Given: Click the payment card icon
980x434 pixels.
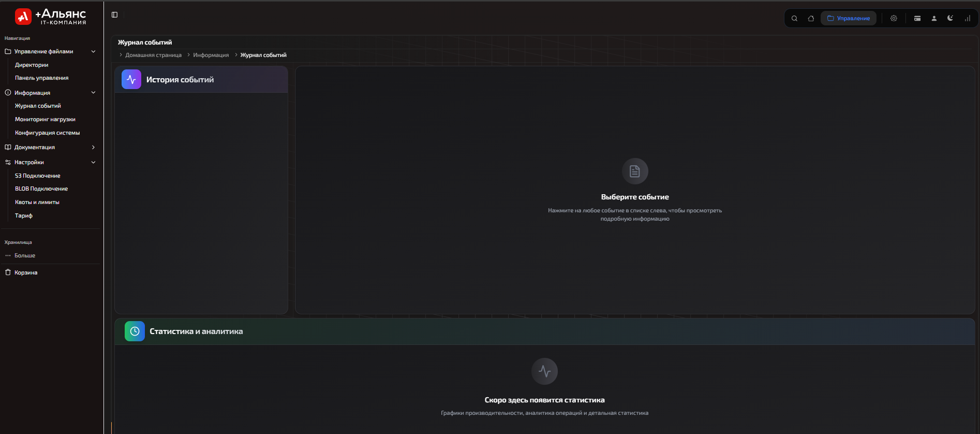Looking at the screenshot, I should pyautogui.click(x=917, y=19).
